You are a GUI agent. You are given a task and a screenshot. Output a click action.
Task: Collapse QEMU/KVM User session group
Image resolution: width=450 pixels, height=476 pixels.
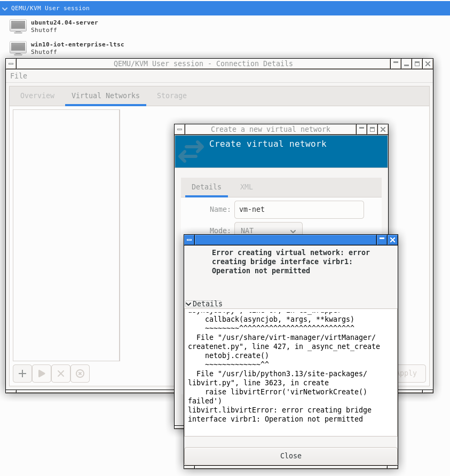tap(5, 9)
